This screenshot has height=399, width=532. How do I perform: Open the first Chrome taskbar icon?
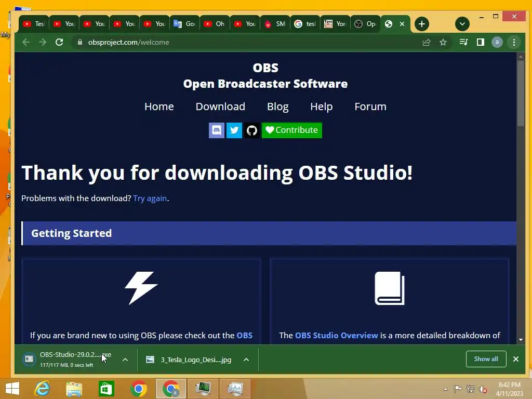[x=138, y=389]
